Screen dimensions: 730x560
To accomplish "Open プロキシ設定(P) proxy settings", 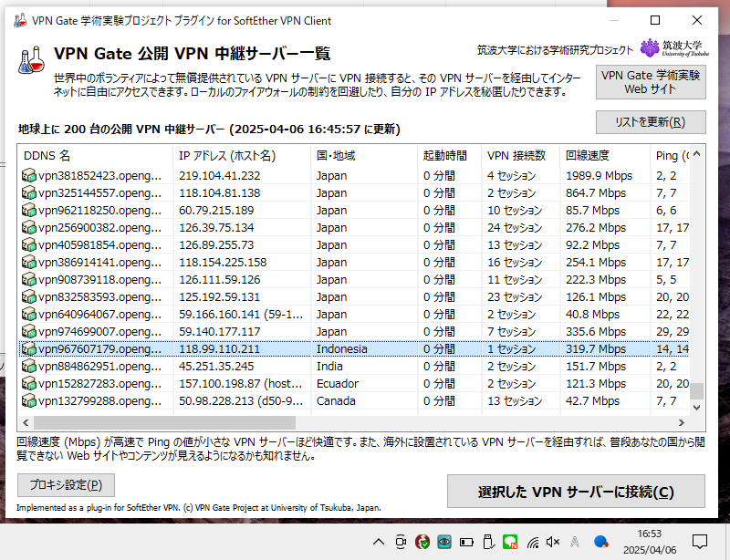I will [66, 485].
